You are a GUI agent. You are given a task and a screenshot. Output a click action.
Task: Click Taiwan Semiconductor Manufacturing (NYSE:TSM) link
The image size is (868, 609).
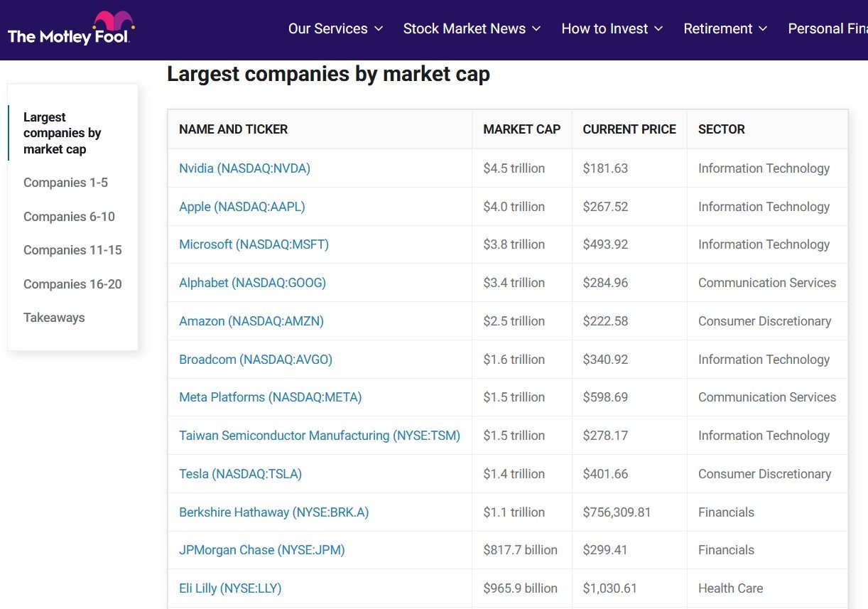pos(320,436)
